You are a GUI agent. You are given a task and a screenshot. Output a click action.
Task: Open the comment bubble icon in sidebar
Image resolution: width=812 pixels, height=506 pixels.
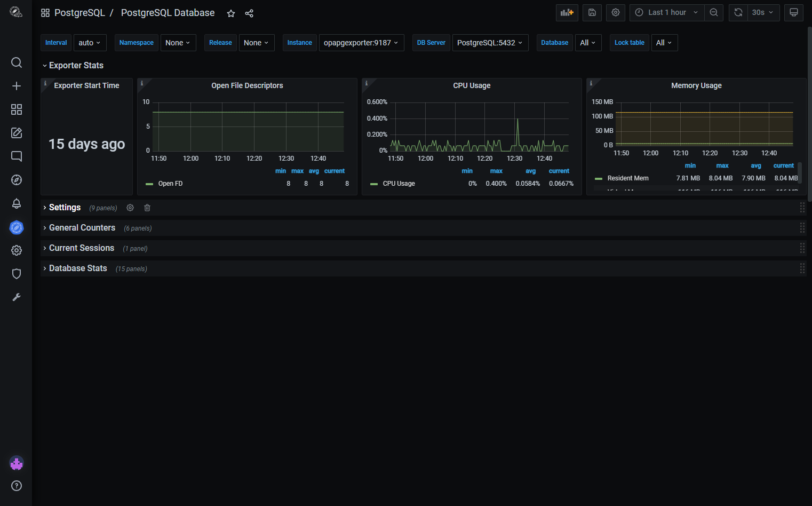click(17, 156)
